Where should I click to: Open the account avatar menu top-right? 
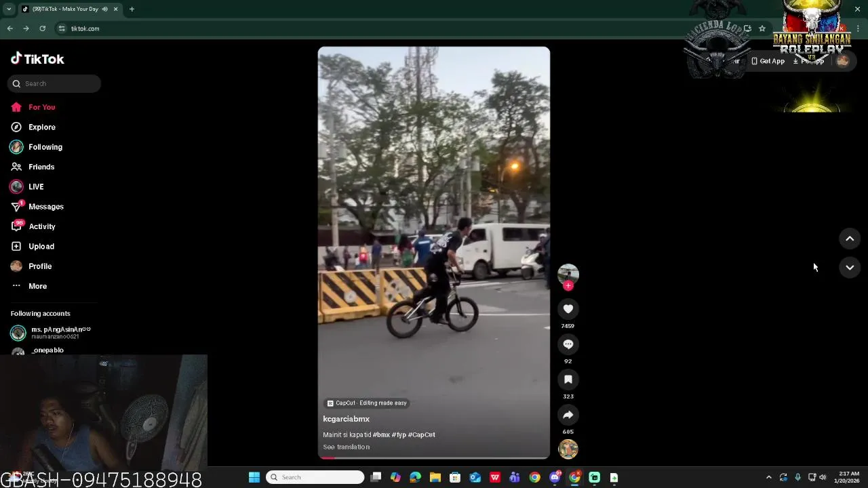843,61
